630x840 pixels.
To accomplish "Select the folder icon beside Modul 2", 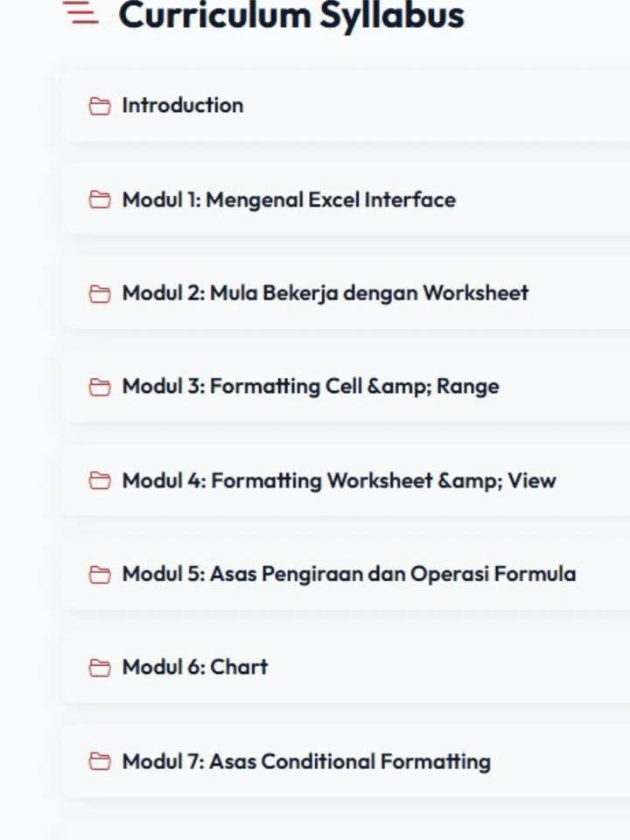I will [100, 294].
